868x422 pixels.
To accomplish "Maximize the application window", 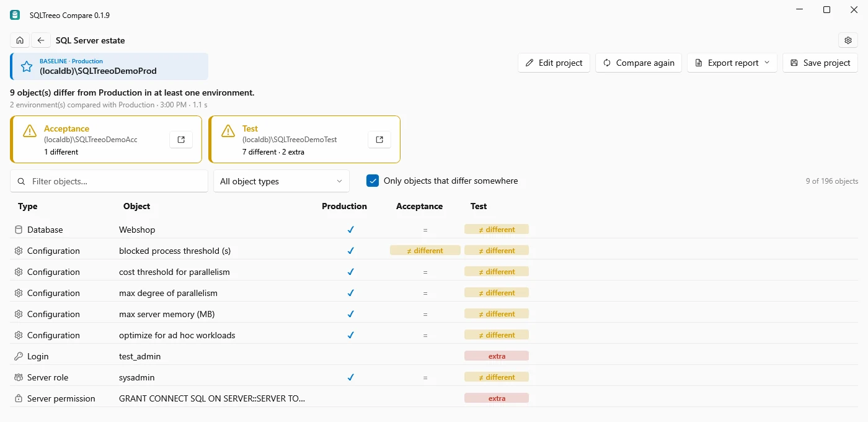I will [826, 9].
